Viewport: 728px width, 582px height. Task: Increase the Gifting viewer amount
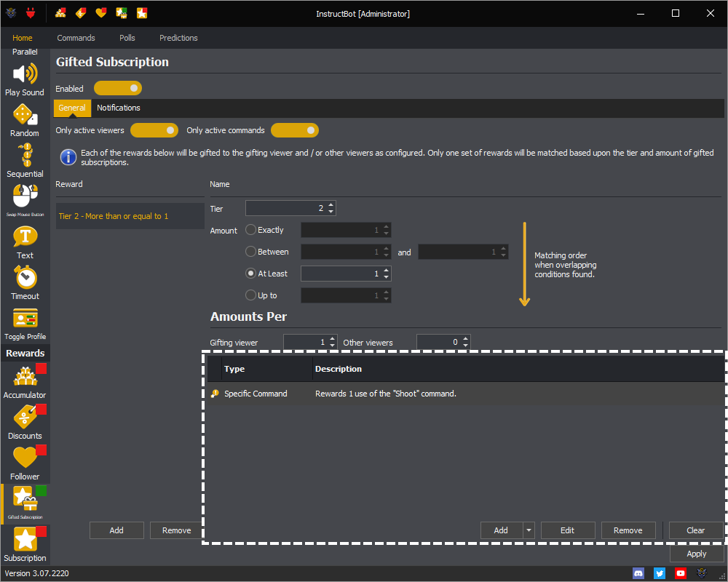click(333, 339)
